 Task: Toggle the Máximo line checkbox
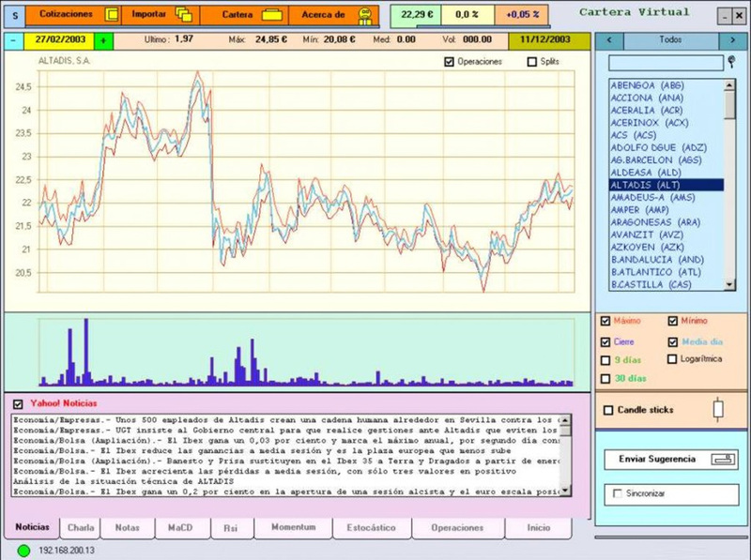click(x=605, y=321)
